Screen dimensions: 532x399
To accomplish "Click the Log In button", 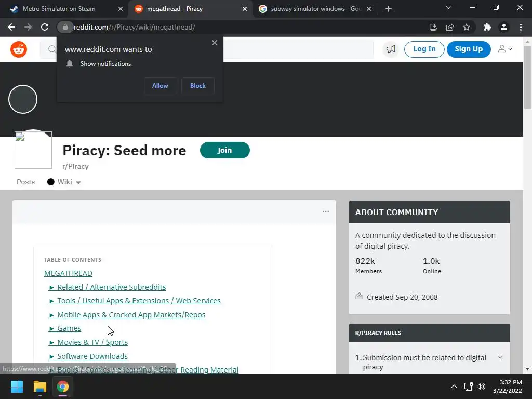I will click(x=424, y=49).
